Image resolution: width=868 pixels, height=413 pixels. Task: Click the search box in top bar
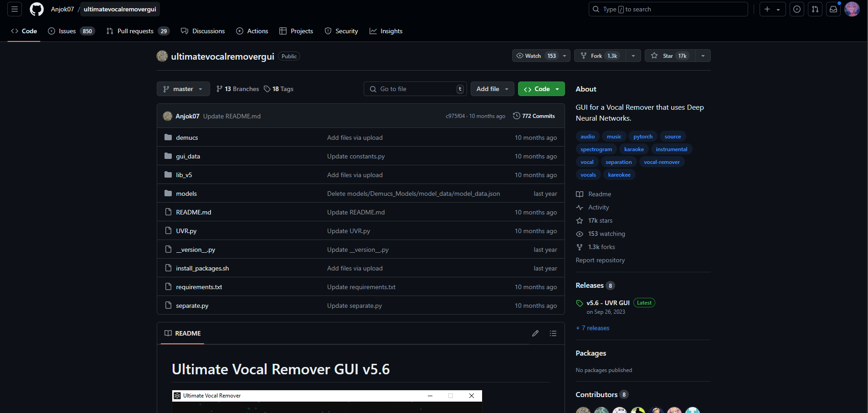[x=668, y=9]
